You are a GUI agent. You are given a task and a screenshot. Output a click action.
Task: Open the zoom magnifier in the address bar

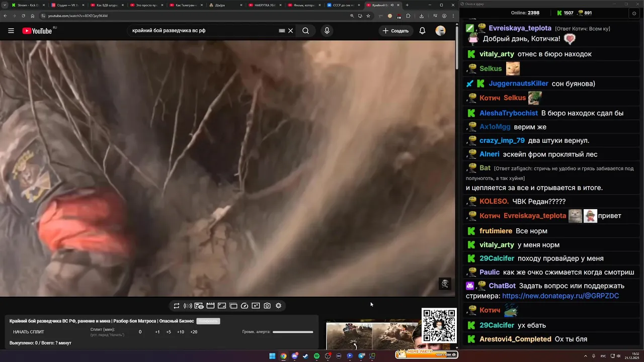tap(352, 16)
